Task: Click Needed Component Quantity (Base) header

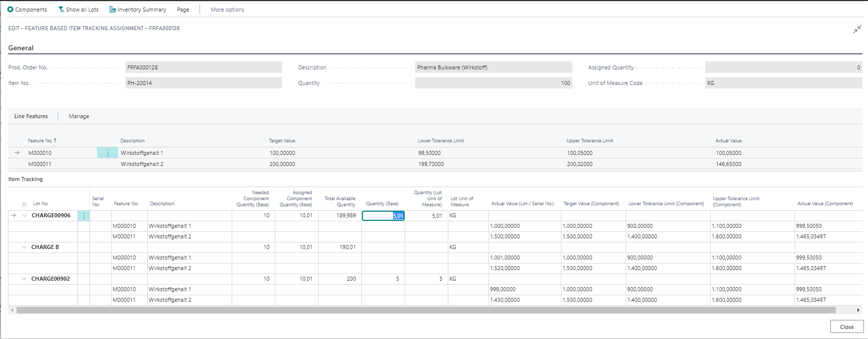Action: (x=253, y=198)
